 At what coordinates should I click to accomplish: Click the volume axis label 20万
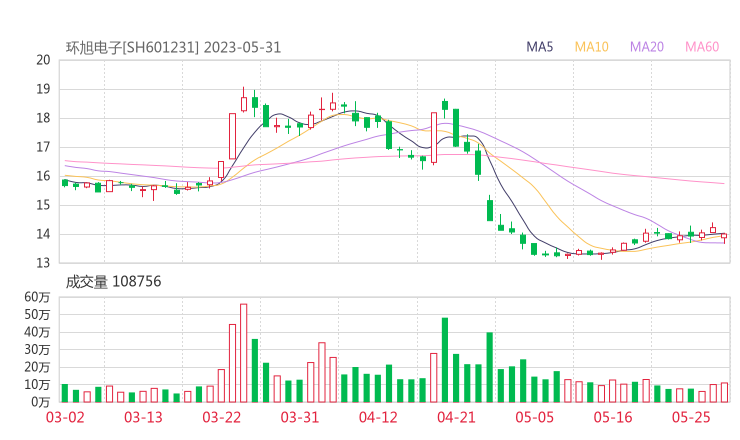click(37, 367)
